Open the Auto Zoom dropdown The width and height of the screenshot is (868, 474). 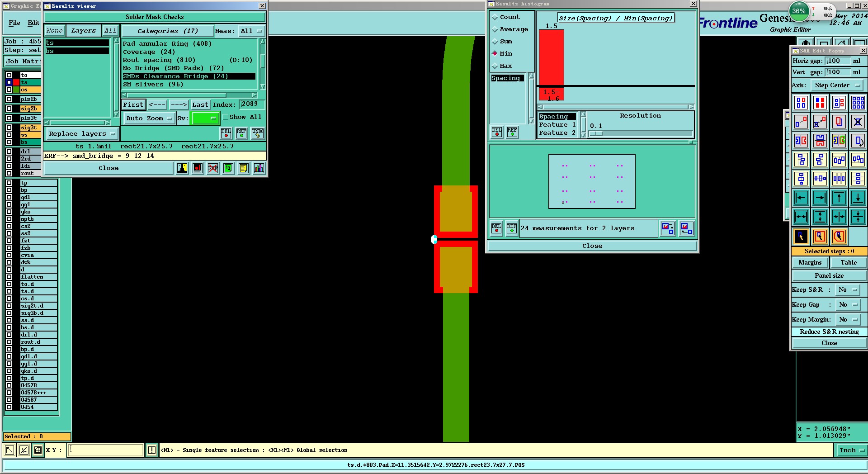pos(149,118)
